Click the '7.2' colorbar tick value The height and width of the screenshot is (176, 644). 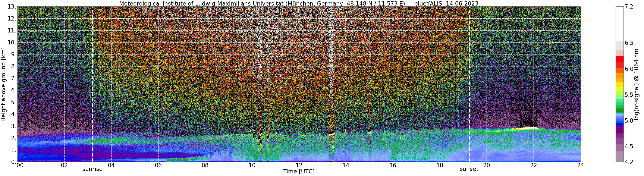(x=629, y=7)
